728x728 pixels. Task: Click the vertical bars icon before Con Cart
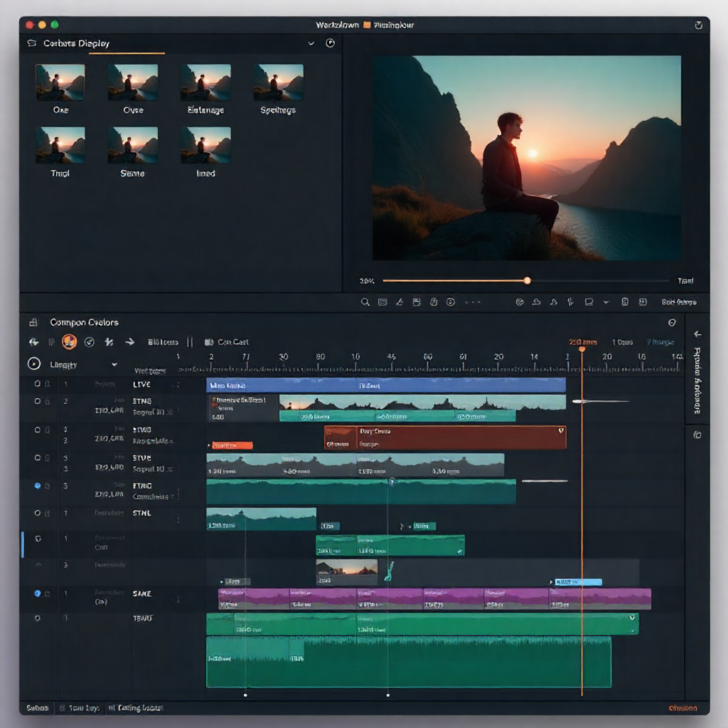pyautogui.click(x=190, y=342)
